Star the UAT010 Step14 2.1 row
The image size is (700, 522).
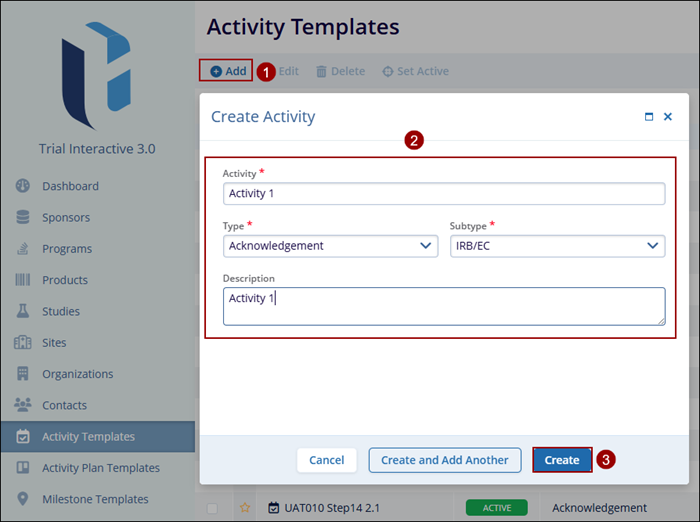[244, 508]
